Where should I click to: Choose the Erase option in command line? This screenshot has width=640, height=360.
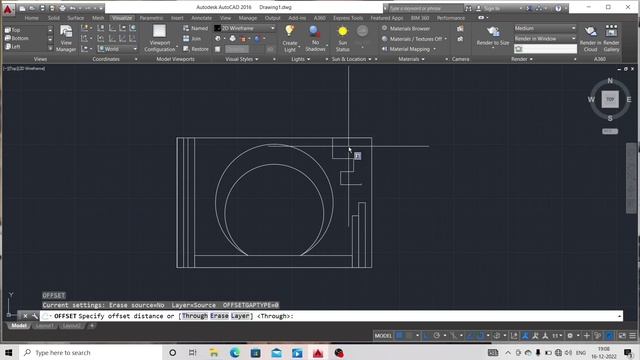(x=219, y=316)
